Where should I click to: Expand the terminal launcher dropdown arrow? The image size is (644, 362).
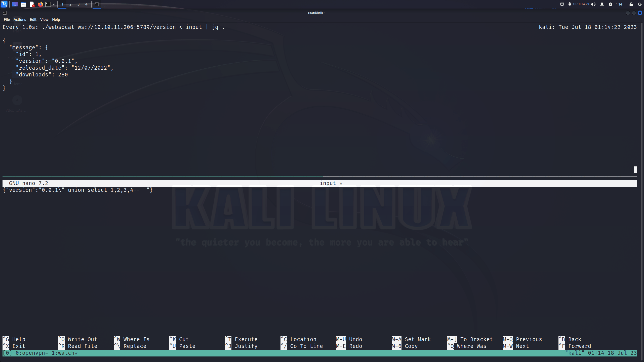[x=54, y=4]
